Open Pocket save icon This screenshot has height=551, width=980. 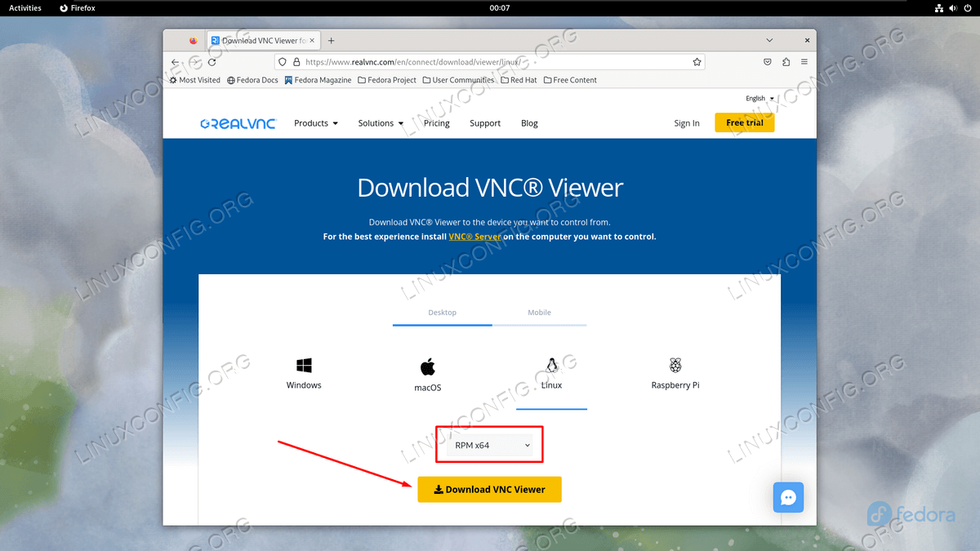pyautogui.click(x=768, y=62)
